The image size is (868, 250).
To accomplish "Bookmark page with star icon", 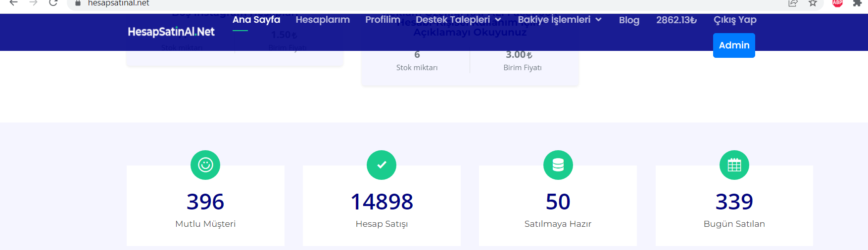I will 813,3.
